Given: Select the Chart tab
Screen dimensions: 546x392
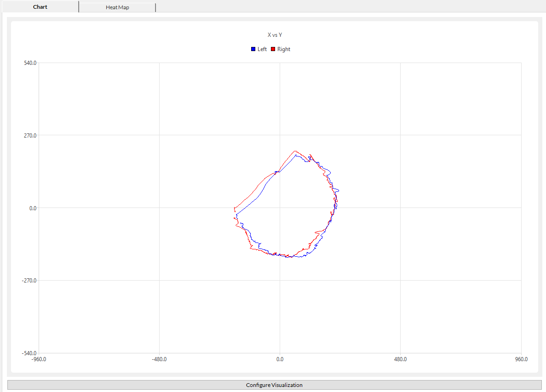Looking at the screenshot, I should point(40,7).
